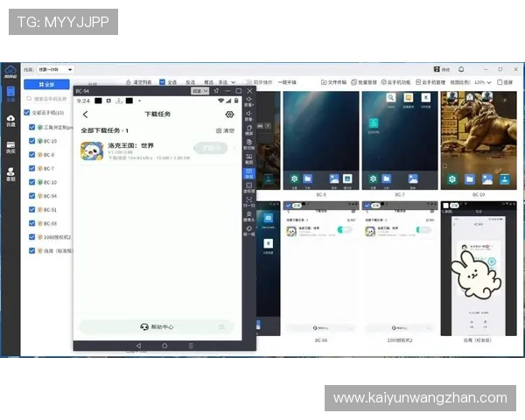Click volume up icon in BC-94 side toolbar
Viewport: 525px width, 420px height.
pyautogui.click(x=249, y=101)
